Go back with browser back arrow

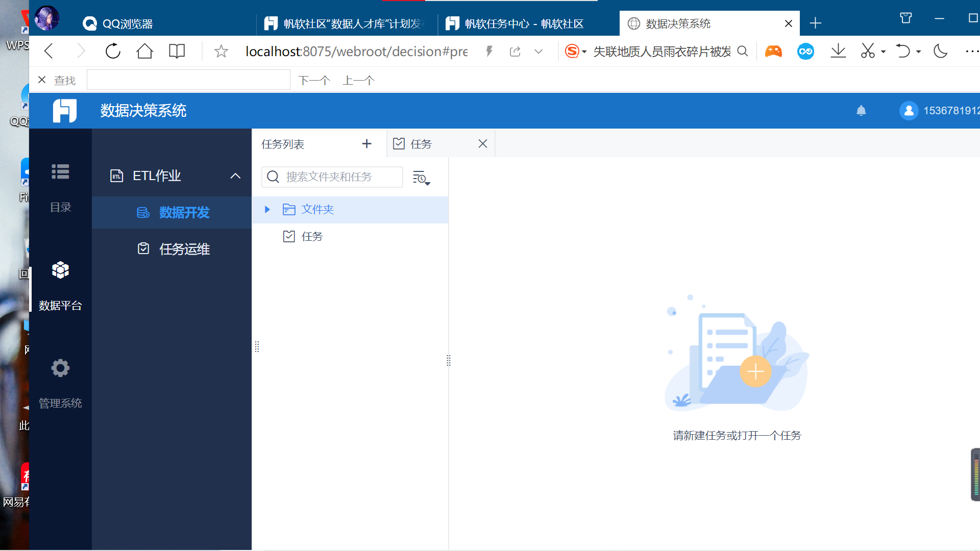click(49, 51)
